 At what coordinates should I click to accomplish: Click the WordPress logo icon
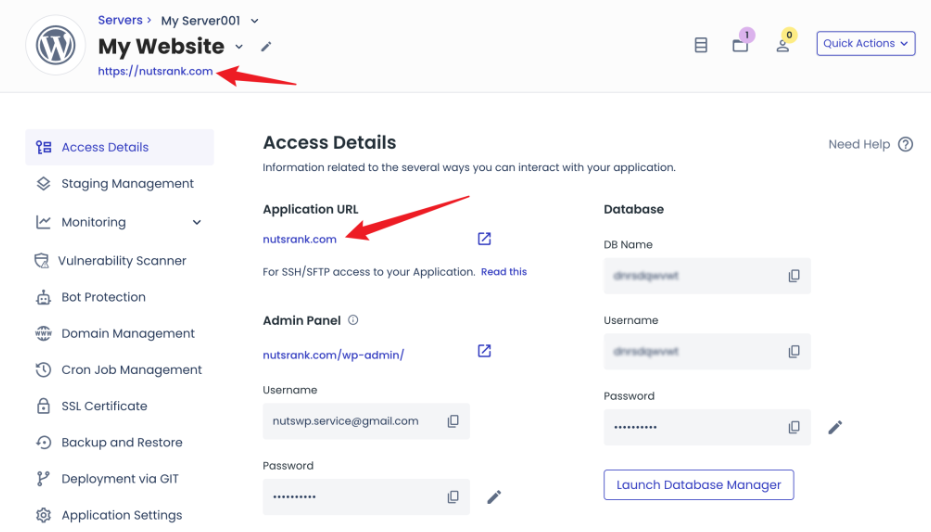[x=56, y=46]
